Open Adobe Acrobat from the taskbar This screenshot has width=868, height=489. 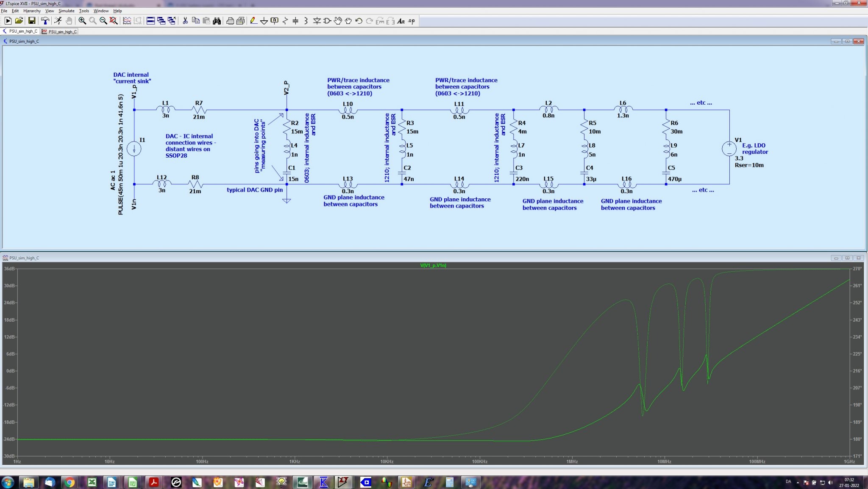(x=153, y=482)
